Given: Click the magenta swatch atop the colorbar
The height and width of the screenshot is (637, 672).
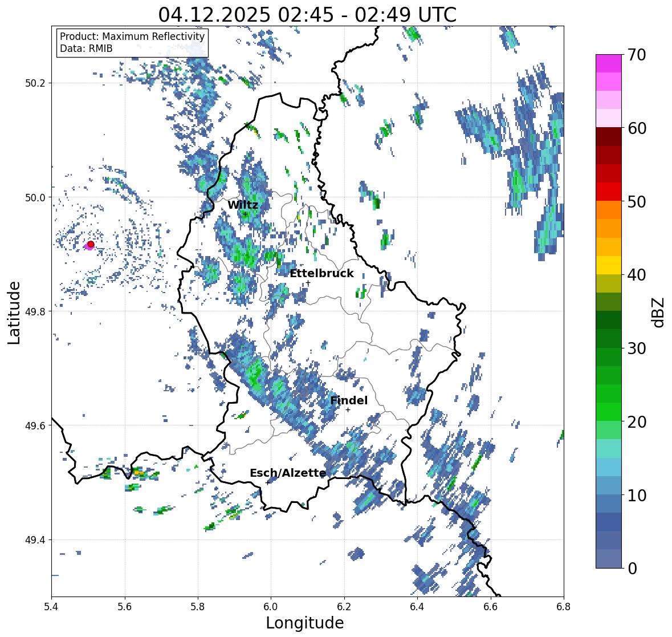Looking at the screenshot, I should 609,63.
